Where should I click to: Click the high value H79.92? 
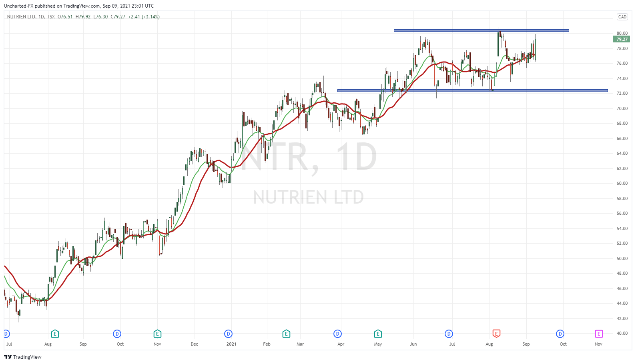pos(83,17)
